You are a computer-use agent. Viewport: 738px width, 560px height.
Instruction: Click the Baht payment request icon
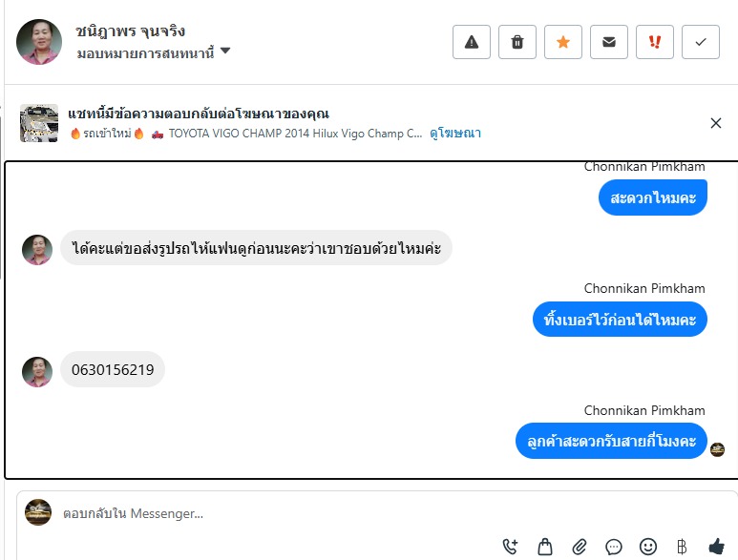682,547
